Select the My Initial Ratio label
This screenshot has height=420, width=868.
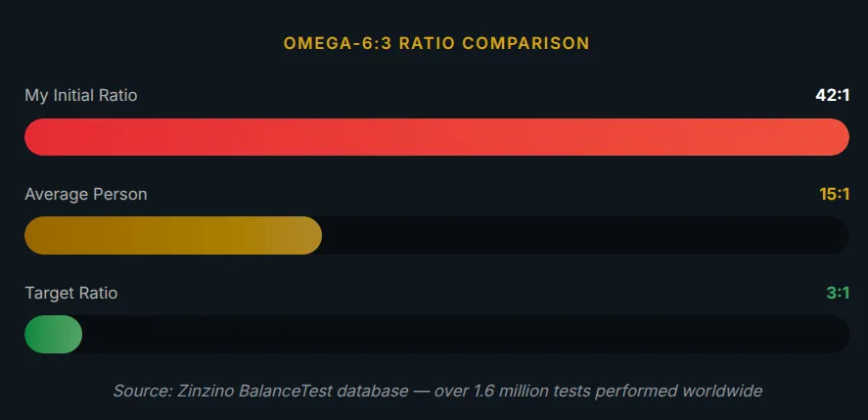pos(81,95)
